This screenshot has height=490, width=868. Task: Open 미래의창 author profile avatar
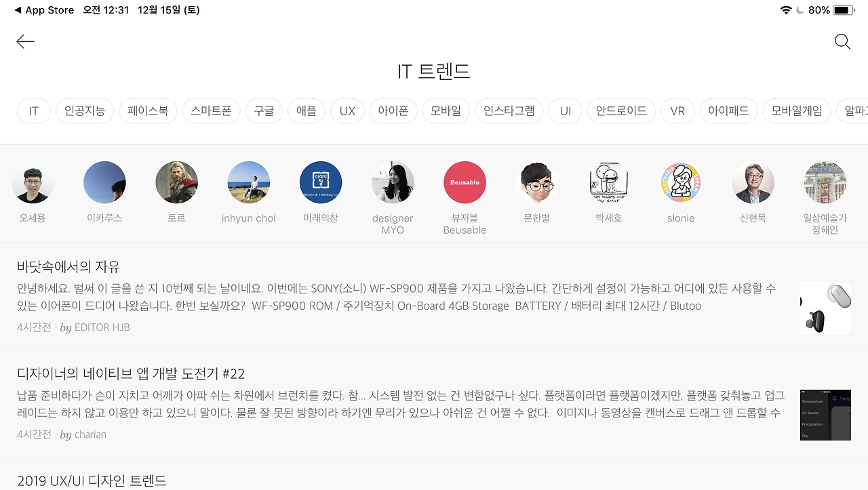321,182
